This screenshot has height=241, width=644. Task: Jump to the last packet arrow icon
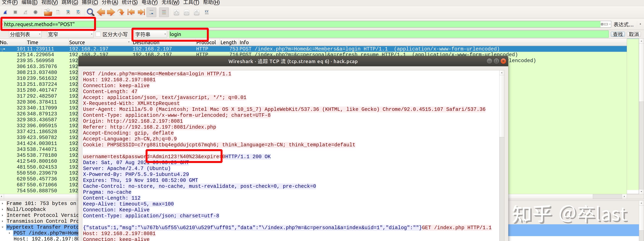pos(141,12)
